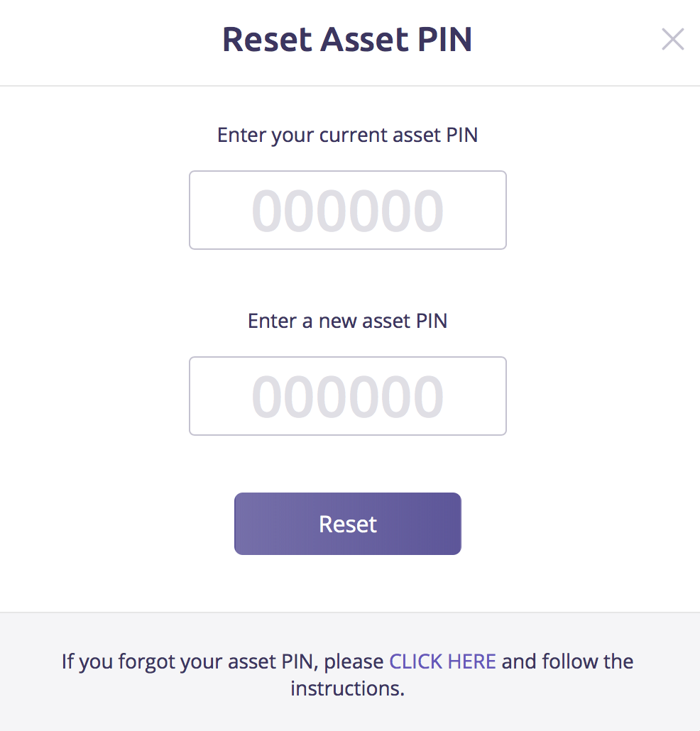
Task: Focus the first 000000 placeholder box
Action: (348, 210)
